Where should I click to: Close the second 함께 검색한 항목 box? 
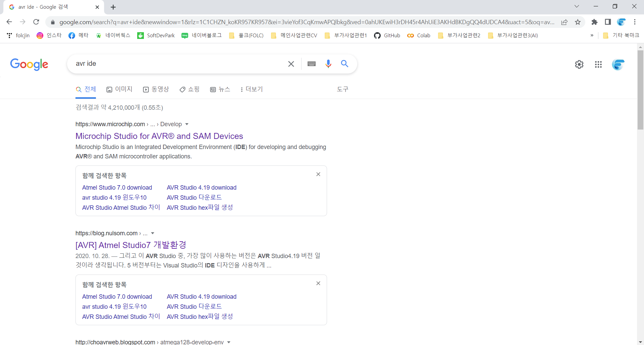coord(318,283)
